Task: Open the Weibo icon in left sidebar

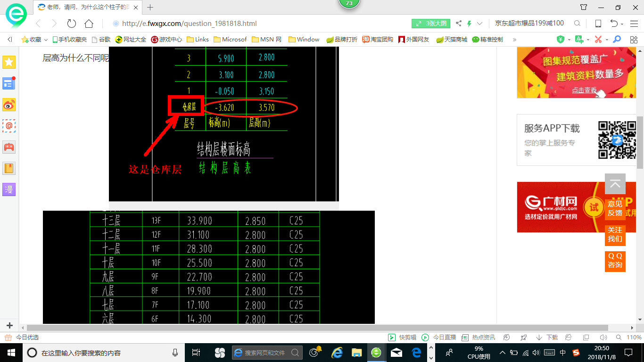Action: (9, 105)
